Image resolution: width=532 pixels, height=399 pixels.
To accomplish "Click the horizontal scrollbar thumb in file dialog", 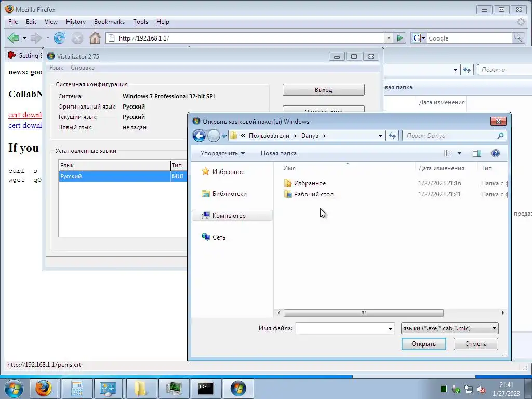I will pyautogui.click(x=363, y=313).
